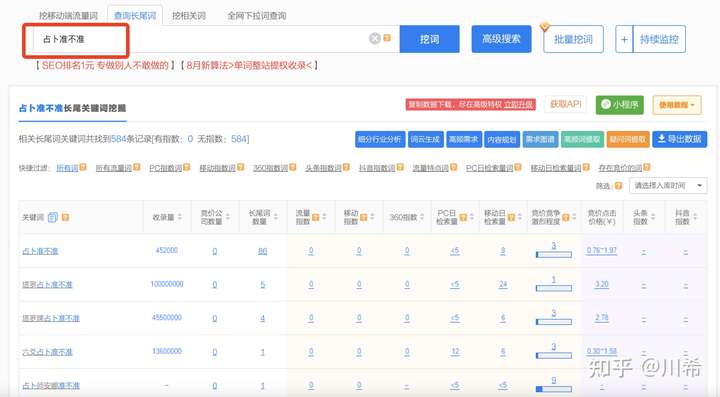720x397 pixels.
Task: Click the plus icon next to 持续监控
Action: click(624, 39)
